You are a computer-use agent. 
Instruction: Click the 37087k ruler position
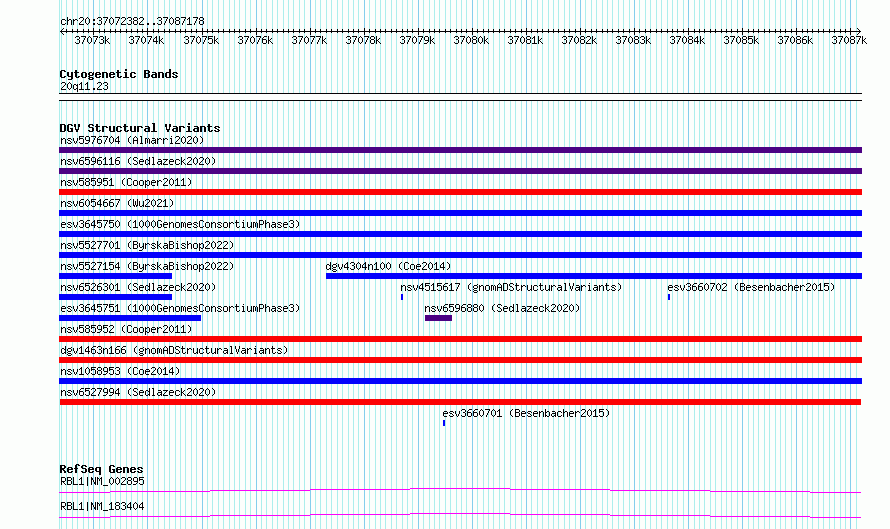(x=849, y=40)
